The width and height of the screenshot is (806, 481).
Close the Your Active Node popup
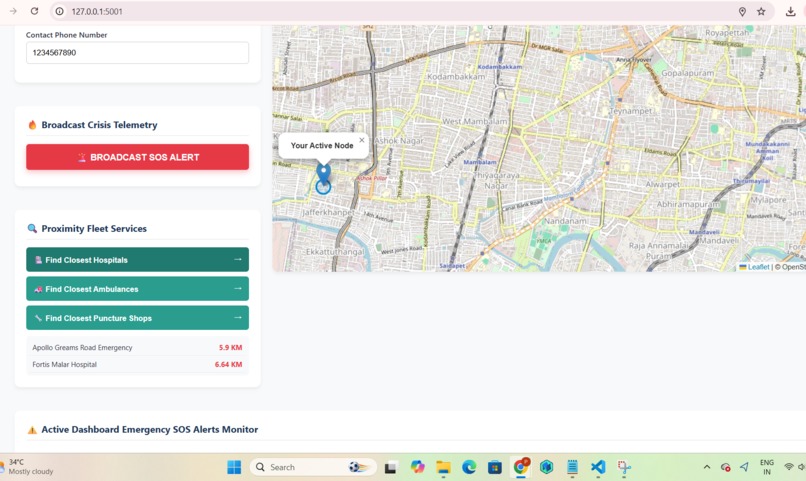click(x=362, y=140)
